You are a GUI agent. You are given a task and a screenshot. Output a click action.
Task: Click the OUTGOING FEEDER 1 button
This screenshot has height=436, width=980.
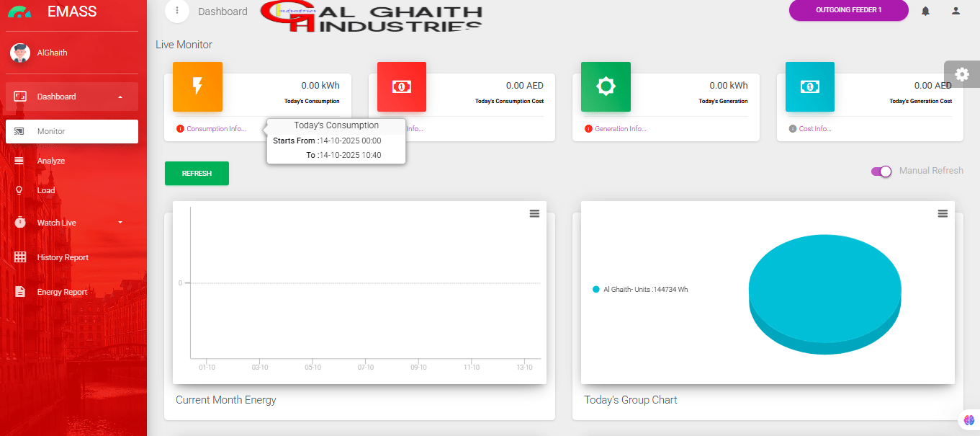[848, 10]
